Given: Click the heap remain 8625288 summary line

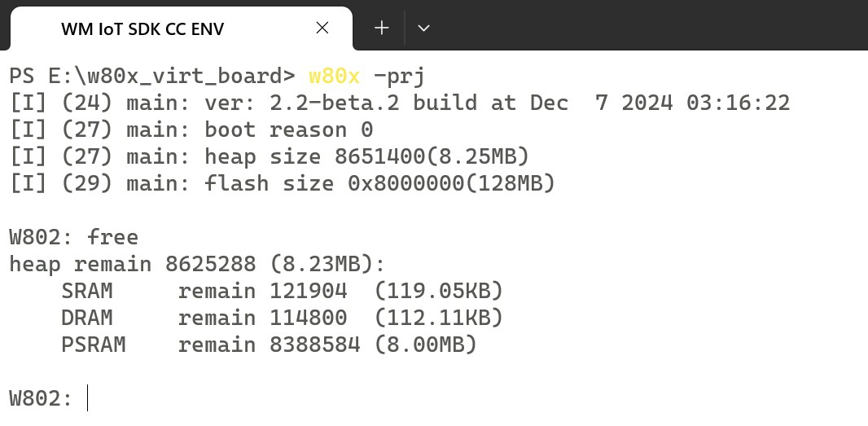Looking at the screenshot, I should coord(197,264).
